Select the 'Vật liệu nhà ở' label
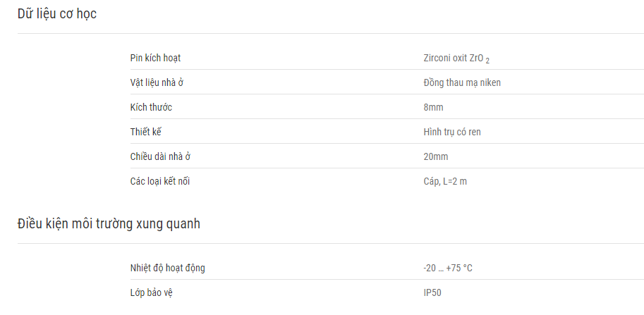The image size is (644, 315). point(157,82)
